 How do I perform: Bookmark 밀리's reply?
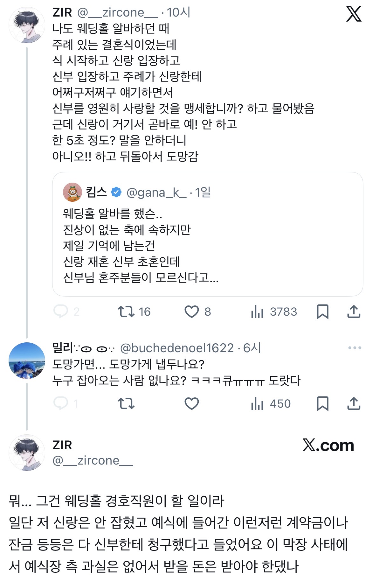click(322, 403)
